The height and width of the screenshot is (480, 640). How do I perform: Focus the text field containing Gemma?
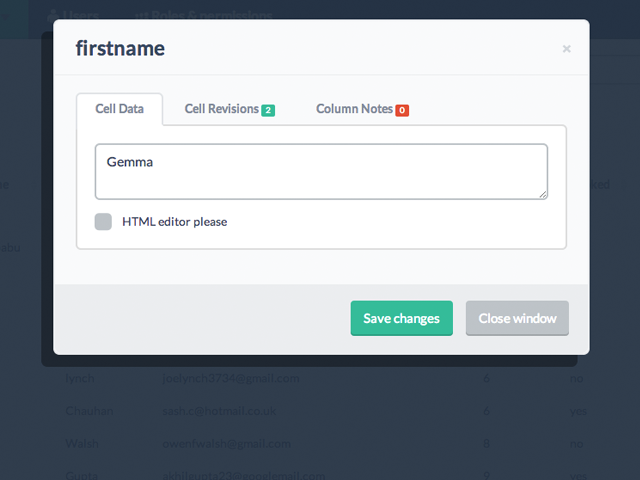click(x=321, y=171)
